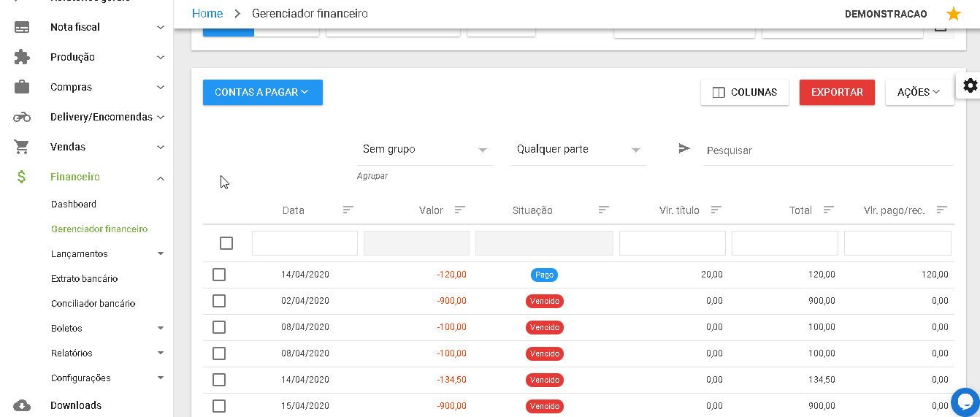
Task: Expand the Vendas menu chevron
Action: click(x=161, y=147)
